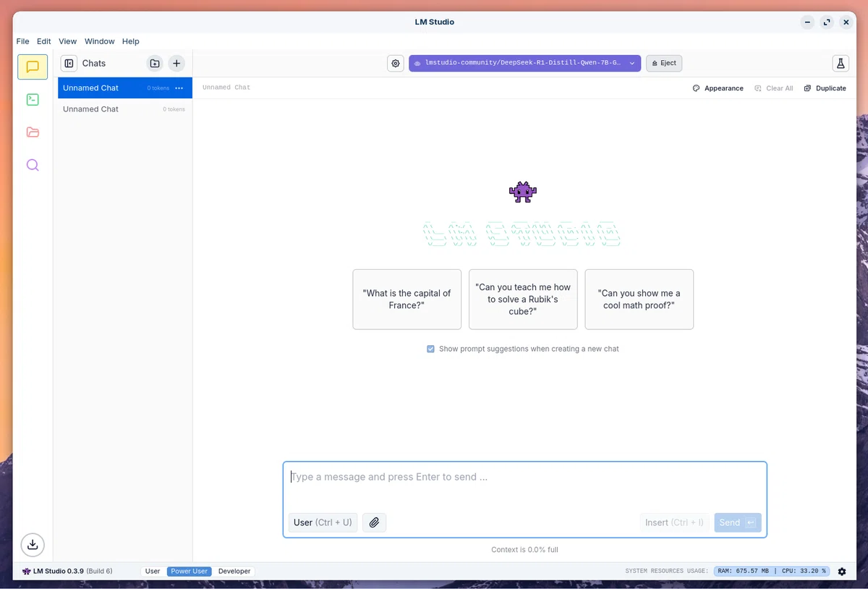
Task: Open the Help menu
Action: tap(131, 41)
